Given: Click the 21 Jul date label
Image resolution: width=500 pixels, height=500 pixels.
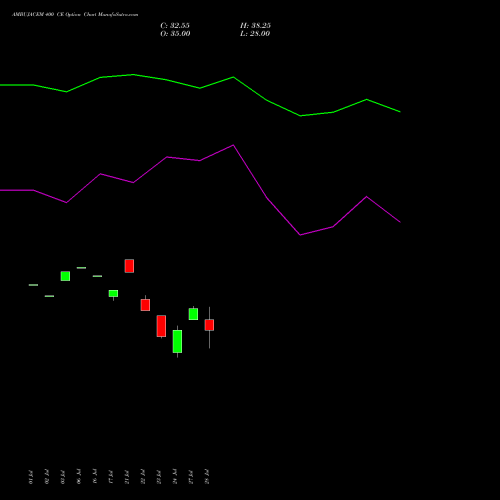Looking at the screenshot, I should click(127, 477).
